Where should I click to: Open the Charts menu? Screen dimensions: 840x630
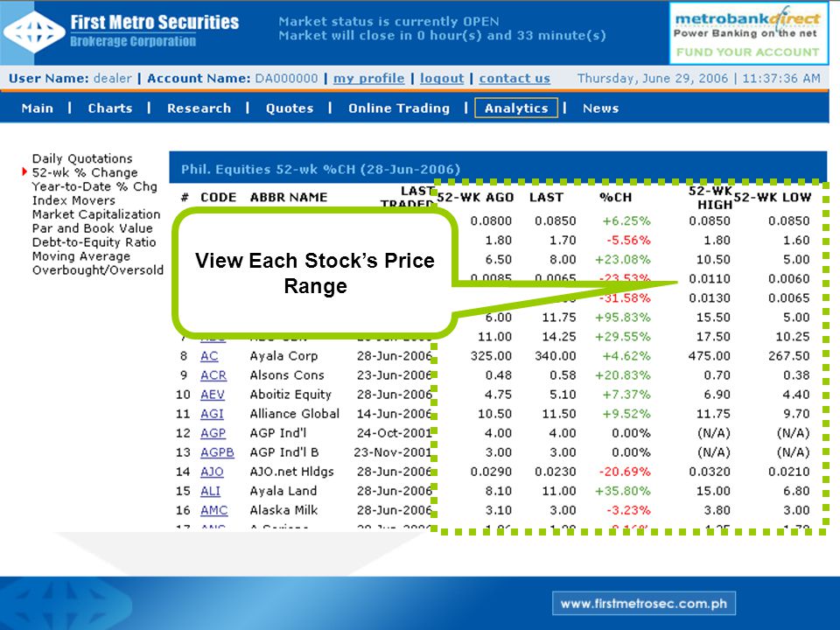pyautogui.click(x=110, y=108)
